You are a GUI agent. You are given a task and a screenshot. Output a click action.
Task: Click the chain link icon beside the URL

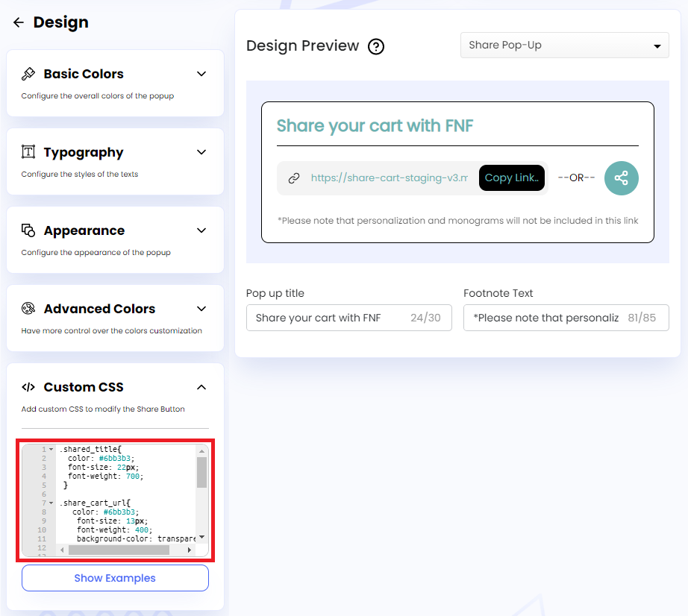click(294, 177)
